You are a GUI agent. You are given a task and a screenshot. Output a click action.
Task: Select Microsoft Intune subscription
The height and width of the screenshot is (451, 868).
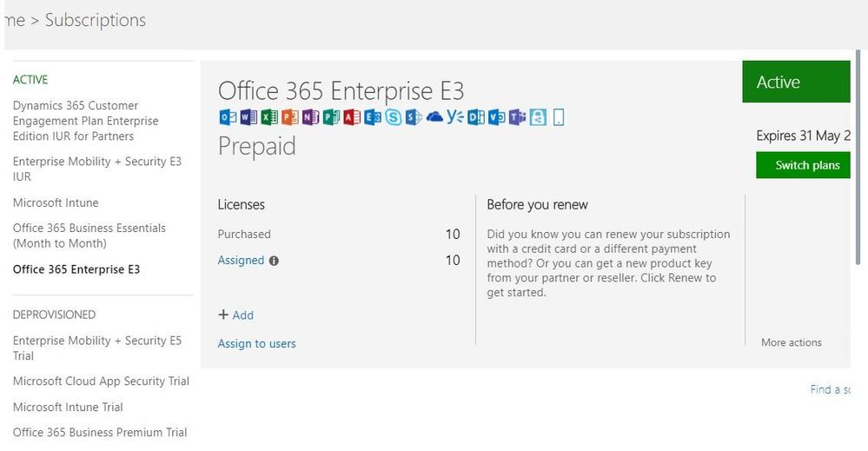click(x=56, y=202)
